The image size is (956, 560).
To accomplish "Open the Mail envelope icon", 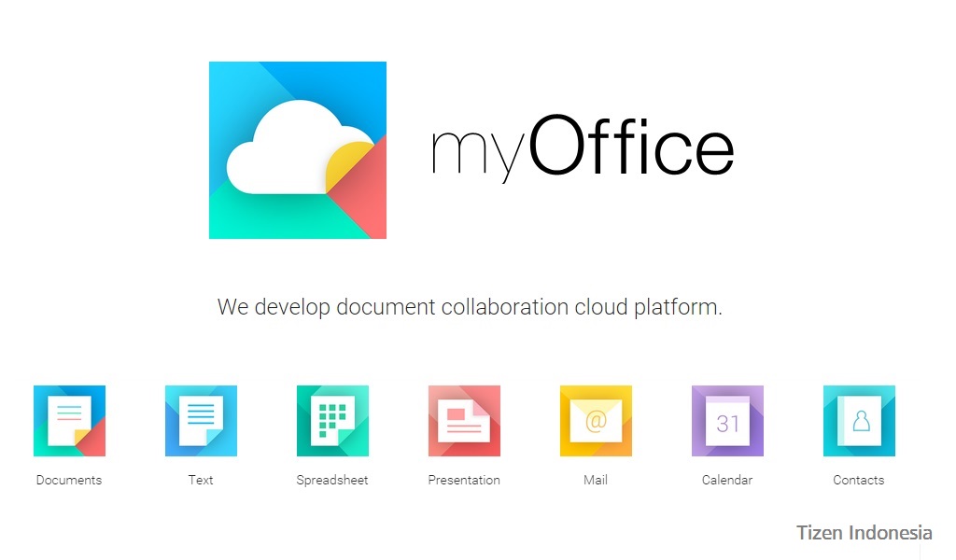I will click(x=597, y=420).
